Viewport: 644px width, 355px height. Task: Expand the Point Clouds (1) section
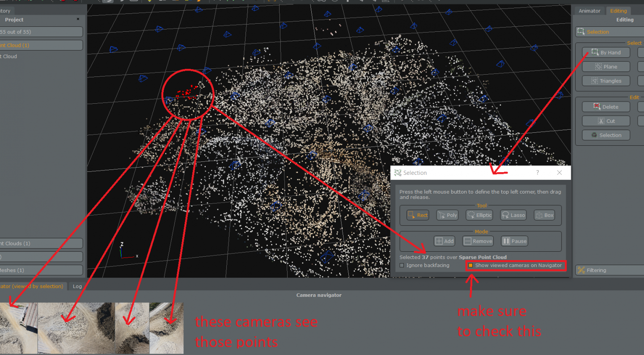41,244
